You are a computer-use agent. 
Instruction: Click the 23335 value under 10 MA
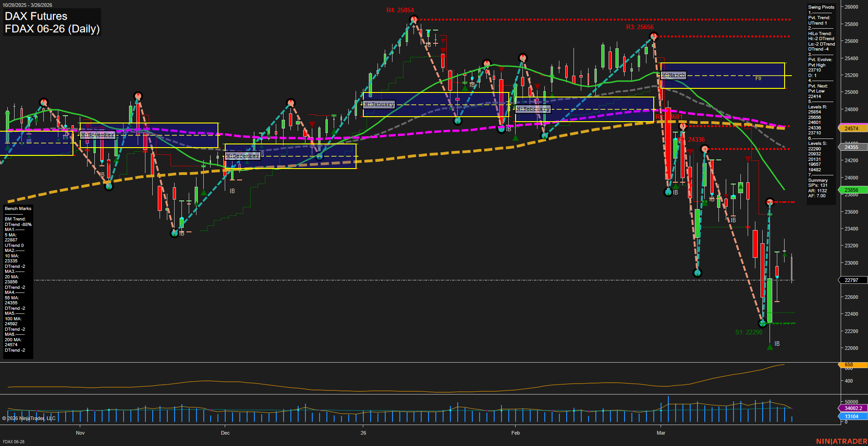(x=11, y=261)
